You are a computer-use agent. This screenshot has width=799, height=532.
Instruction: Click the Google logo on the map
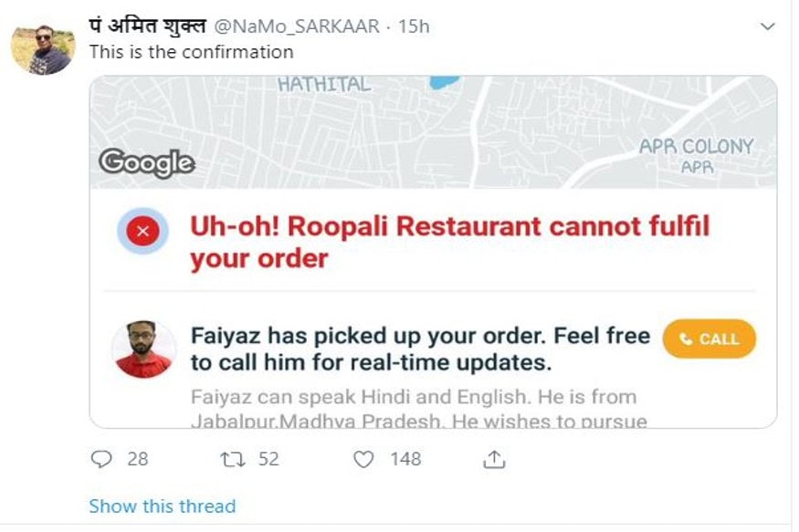146,162
